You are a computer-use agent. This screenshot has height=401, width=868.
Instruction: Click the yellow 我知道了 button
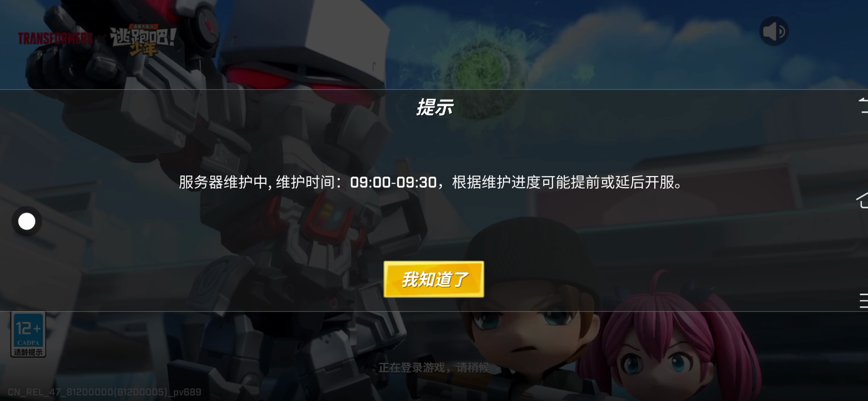(x=433, y=279)
